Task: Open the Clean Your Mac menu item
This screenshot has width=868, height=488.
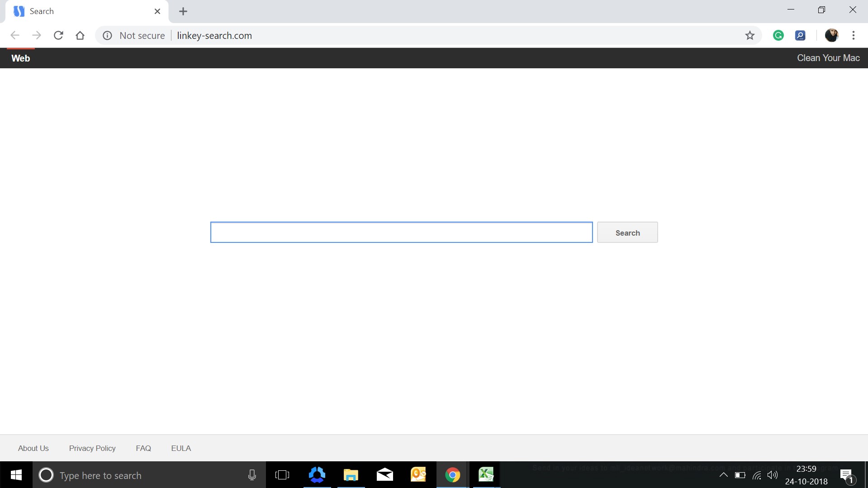Action: tap(829, 58)
